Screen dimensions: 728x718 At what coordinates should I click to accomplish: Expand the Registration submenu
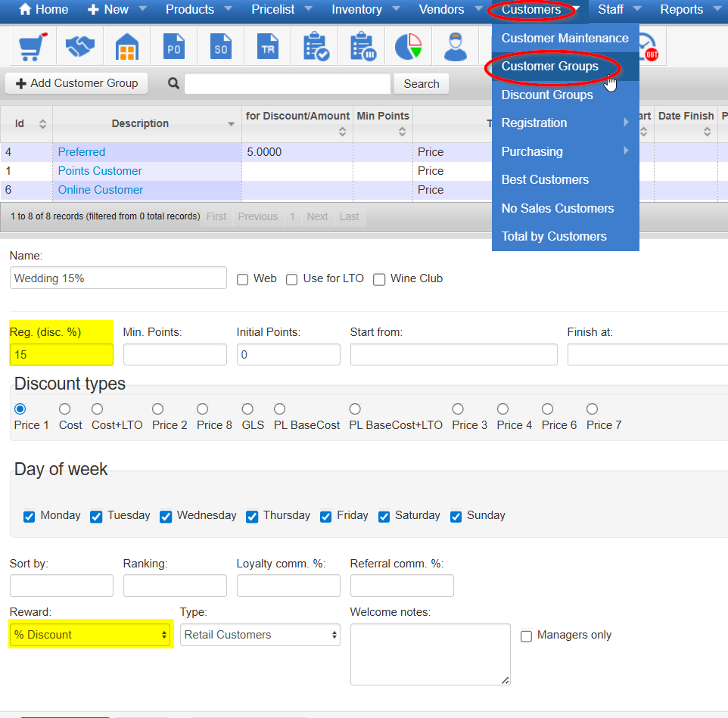pos(565,123)
